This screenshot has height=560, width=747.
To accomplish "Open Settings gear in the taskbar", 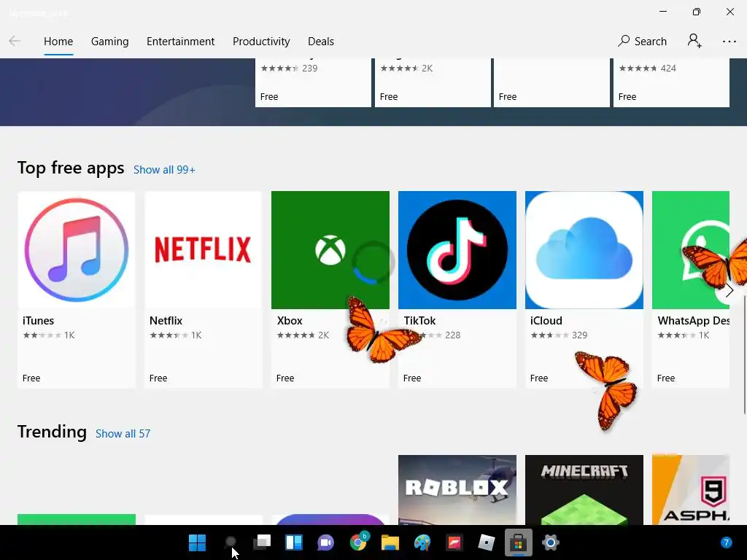I will click(x=550, y=542).
